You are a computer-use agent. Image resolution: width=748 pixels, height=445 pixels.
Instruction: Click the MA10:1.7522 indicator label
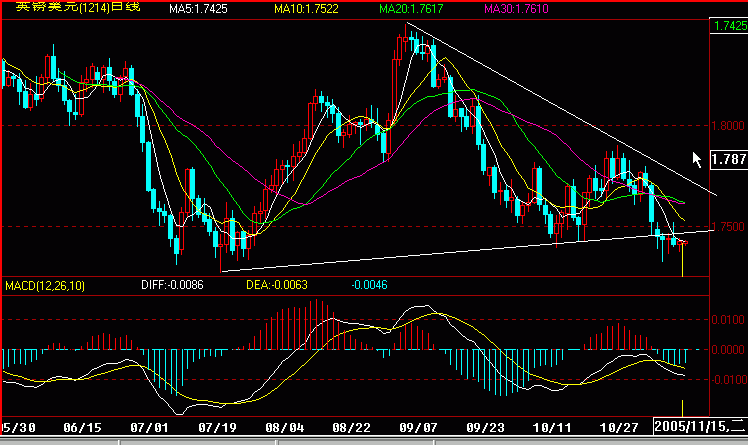(x=306, y=9)
